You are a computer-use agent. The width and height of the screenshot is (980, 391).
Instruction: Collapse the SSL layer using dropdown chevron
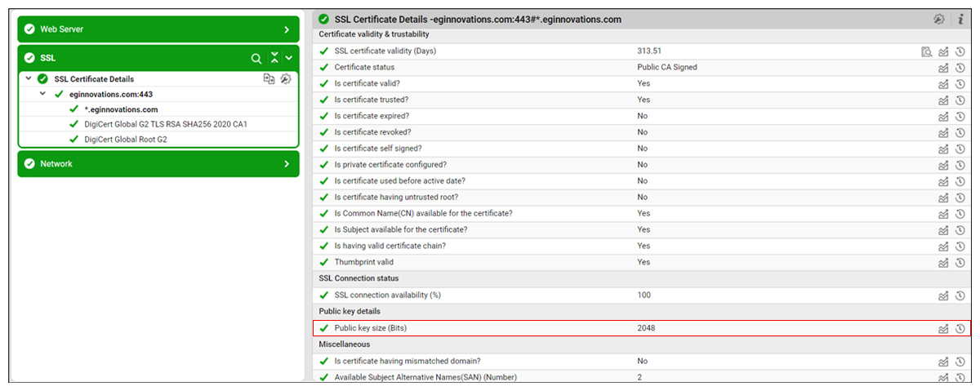click(289, 59)
